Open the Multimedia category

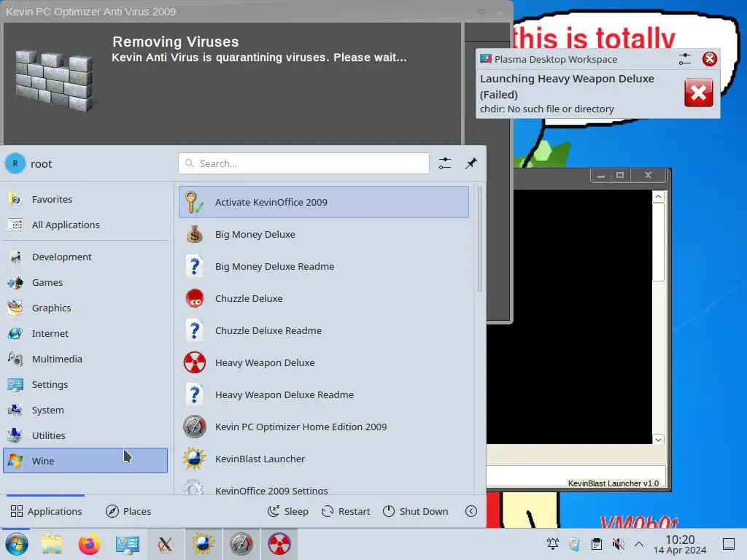[x=85, y=359]
